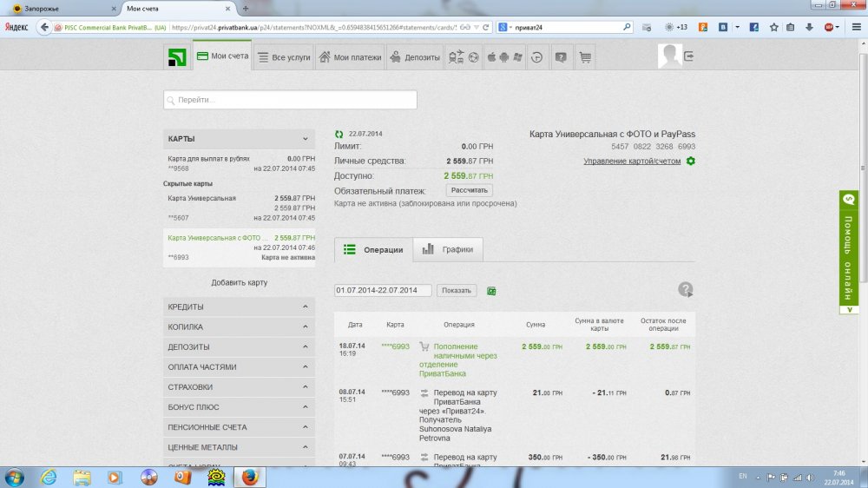868x488 pixels.
Task: Collapse the КАРТЫ section in the sidebar
Action: pyautogui.click(x=305, y=139)
